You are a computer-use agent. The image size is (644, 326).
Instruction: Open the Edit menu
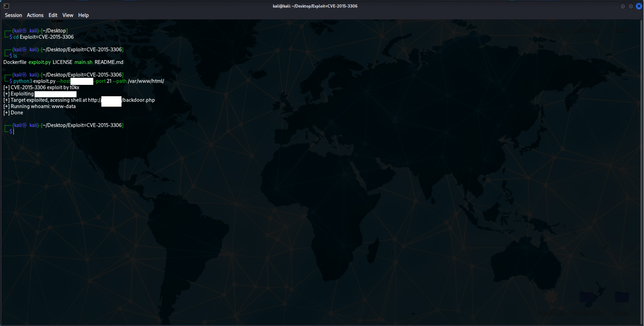(53, 15)
